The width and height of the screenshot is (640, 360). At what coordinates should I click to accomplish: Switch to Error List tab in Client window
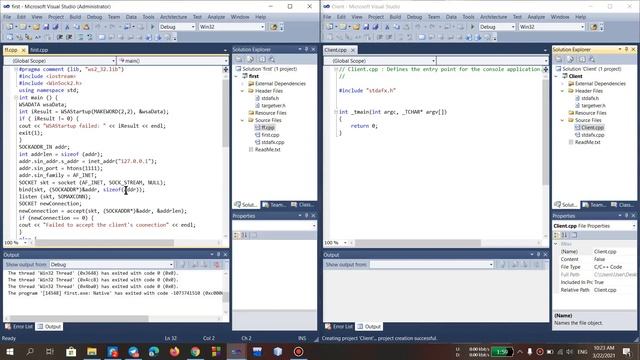point(339,327)
